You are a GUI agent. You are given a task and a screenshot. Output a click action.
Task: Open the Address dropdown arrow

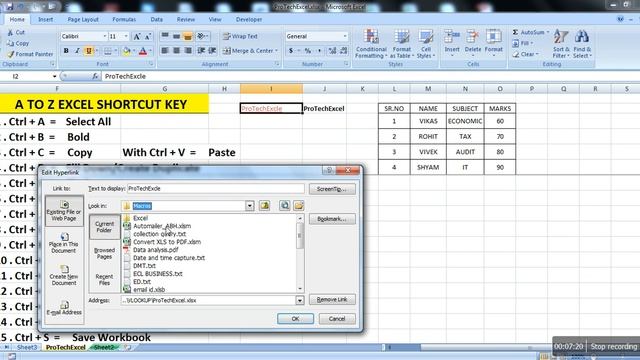pos(300,300)
